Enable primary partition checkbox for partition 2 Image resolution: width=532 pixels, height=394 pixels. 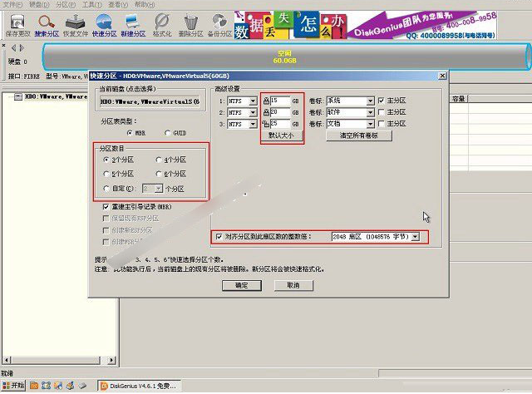click(x=382, y=112)
